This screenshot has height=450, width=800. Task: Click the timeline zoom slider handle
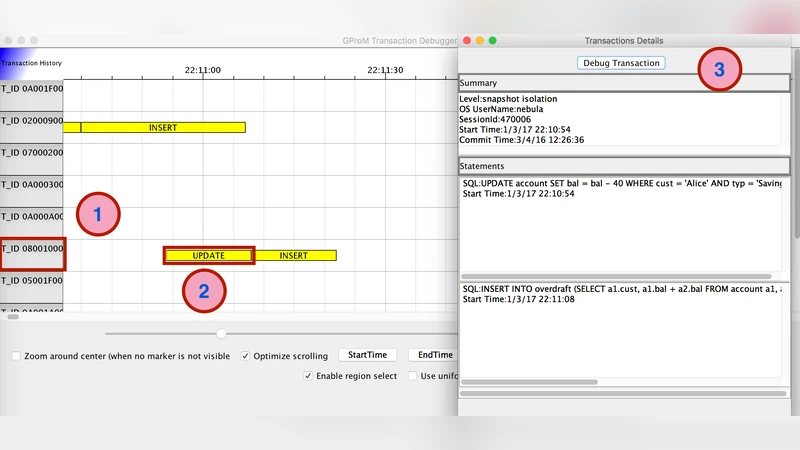(x=221, y=333)
